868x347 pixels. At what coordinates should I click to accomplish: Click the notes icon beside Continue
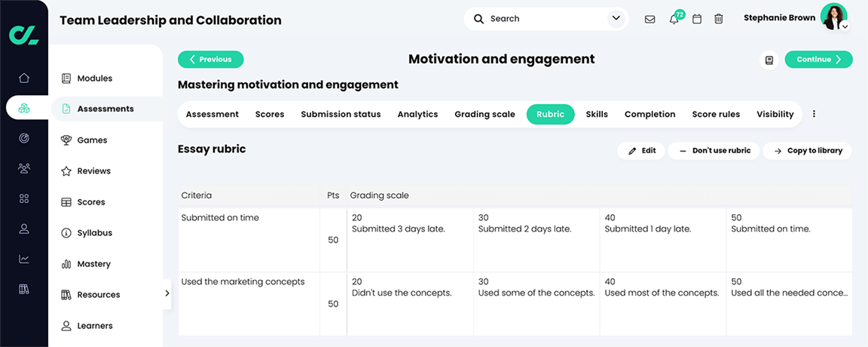pyautogui.click(x=769, y=60)
